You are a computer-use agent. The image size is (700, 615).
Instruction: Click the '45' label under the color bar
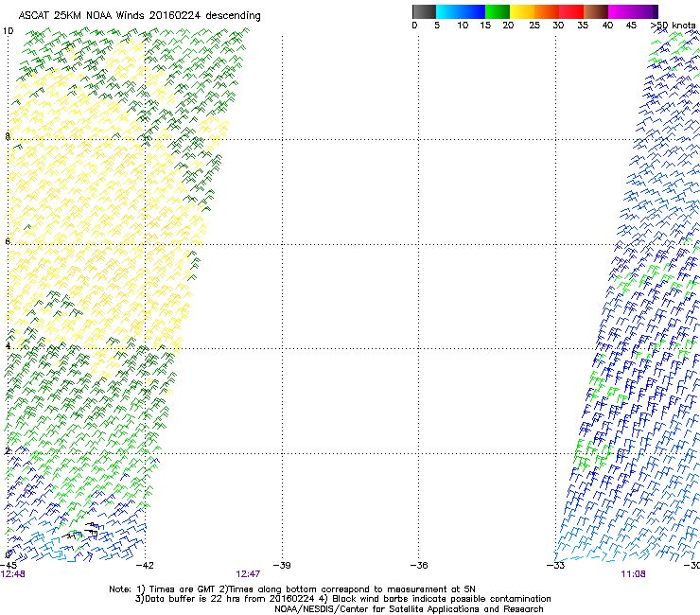[x=631, y=25]
